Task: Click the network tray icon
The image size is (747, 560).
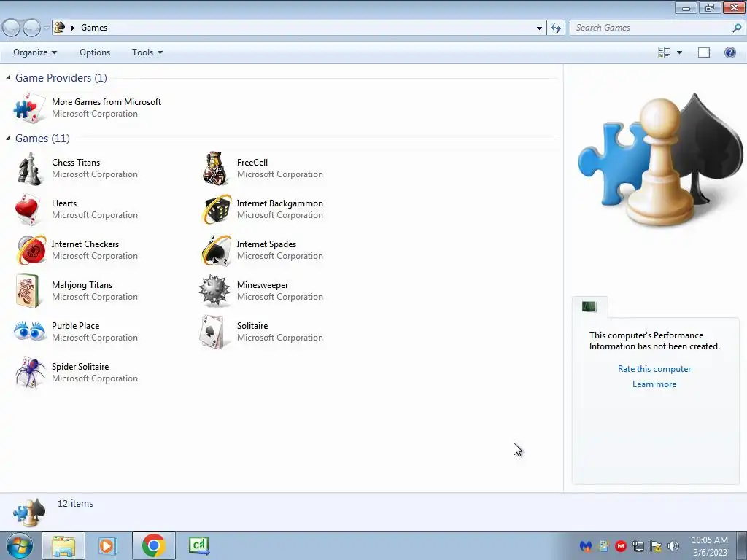Action: point(638,546)
